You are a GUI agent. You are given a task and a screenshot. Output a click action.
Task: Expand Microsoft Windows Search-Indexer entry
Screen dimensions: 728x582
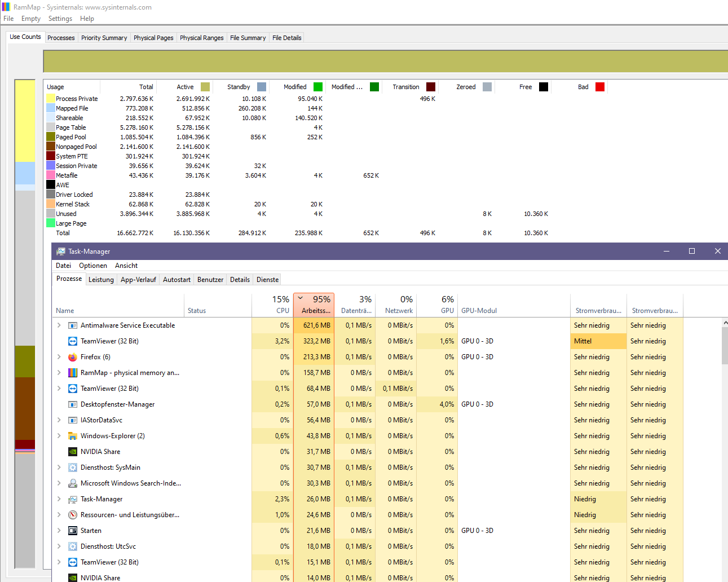coord(59,483)
